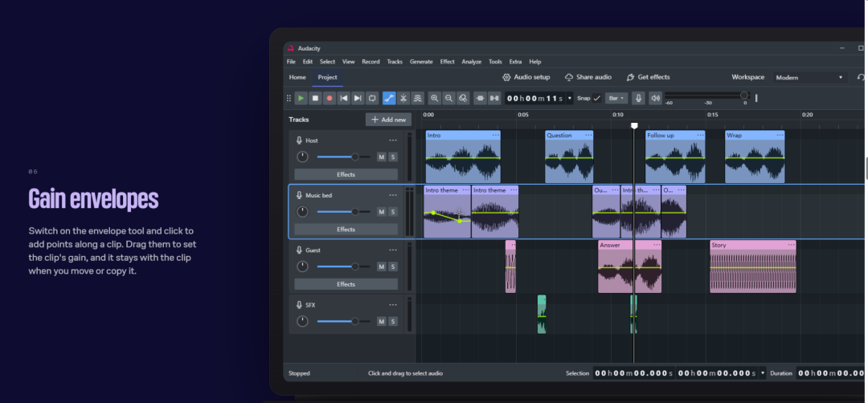Open SFX track options menu
Image resolution: width=868 pixels, height=403 pixels.
[x=393, y=304]
